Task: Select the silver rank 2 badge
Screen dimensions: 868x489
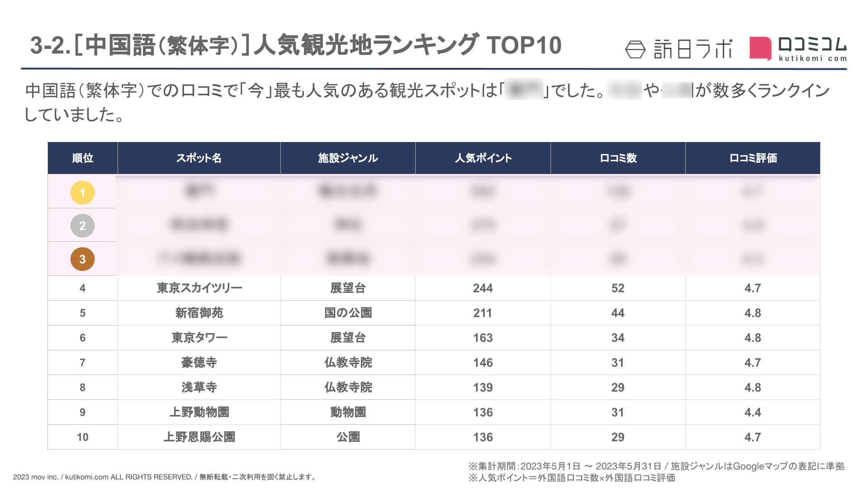Action: coord(82,225)
